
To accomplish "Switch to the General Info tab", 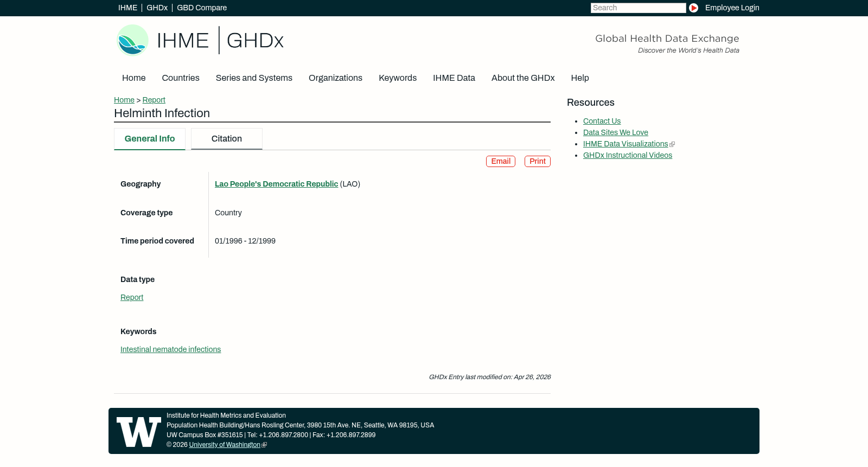I will (150, 139).
